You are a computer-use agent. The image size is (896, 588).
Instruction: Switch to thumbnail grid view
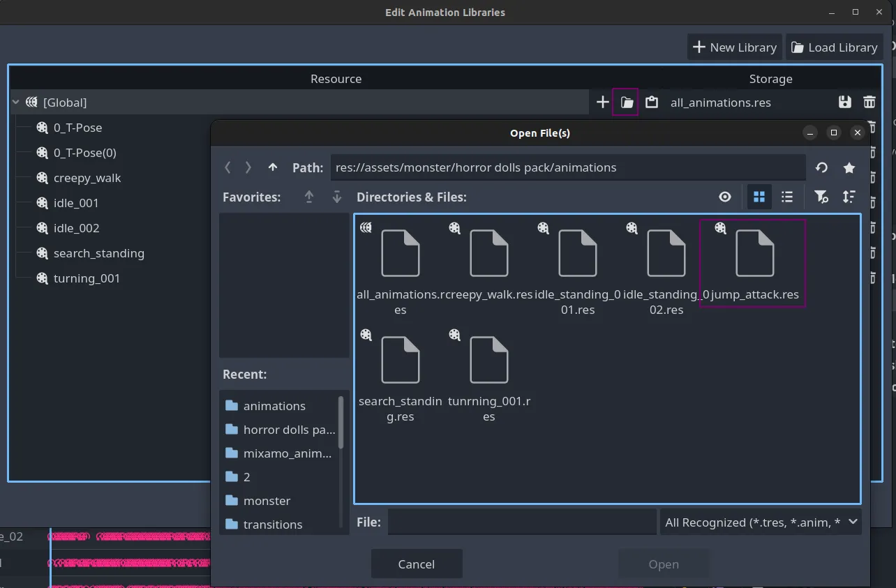point(759,197)
